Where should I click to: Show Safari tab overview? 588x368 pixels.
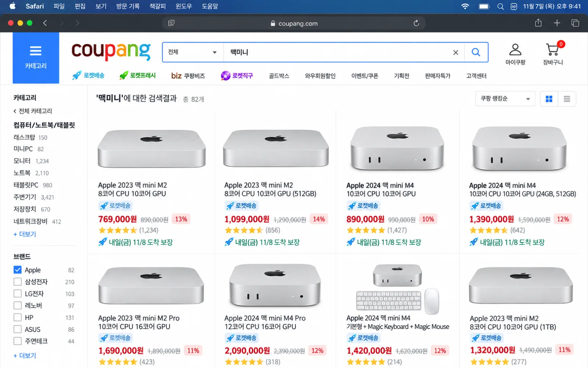[x=575, y=23]
